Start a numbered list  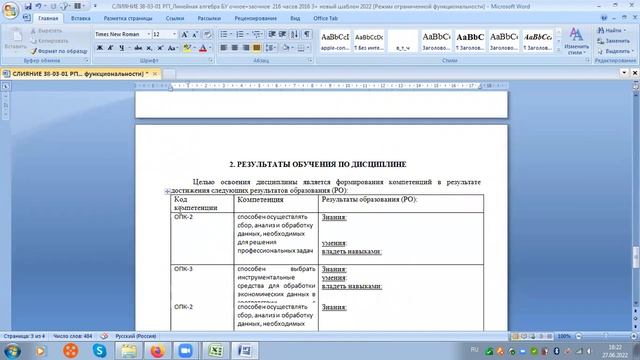[x=240, y=34]
